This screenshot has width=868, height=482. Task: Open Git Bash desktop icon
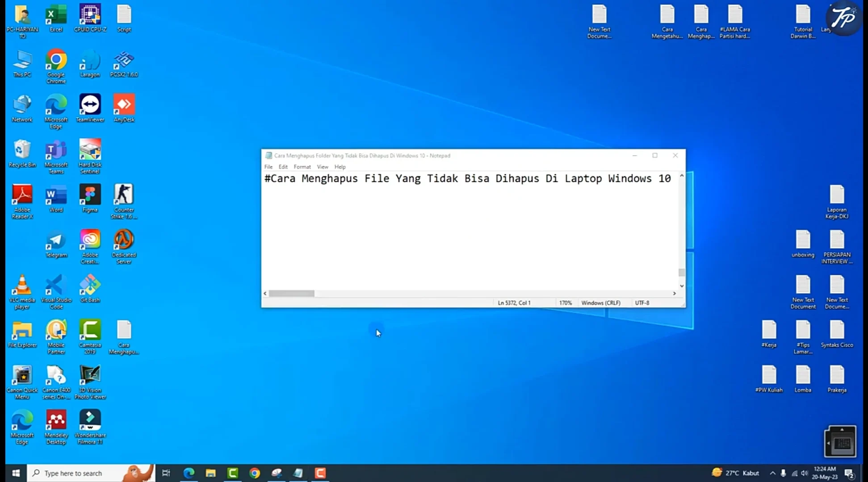click(90, 289)
